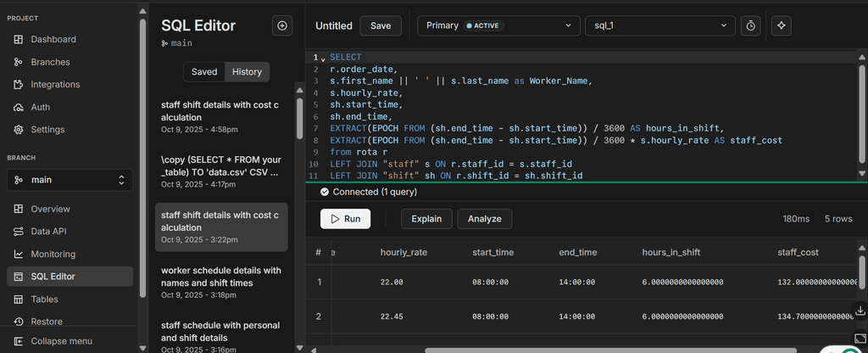
Task: Open Monitoring from the sidebar
Action: (x=53, y=254)
